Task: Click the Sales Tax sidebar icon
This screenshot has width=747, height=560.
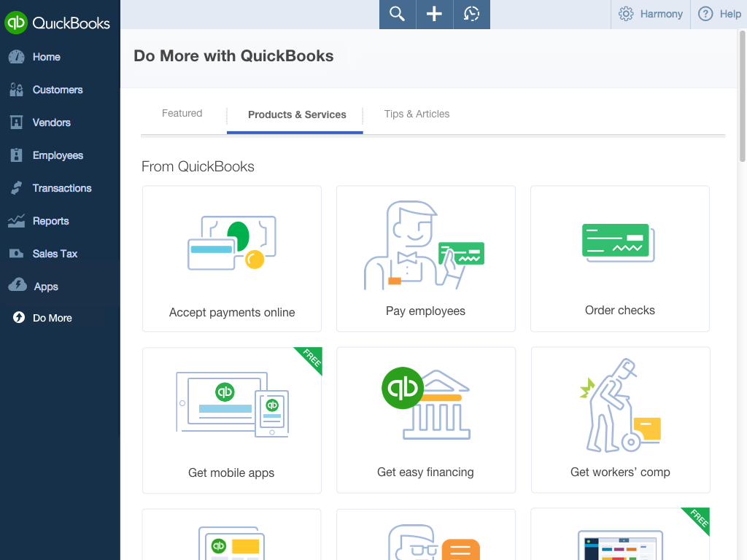Action: [17, 254]
